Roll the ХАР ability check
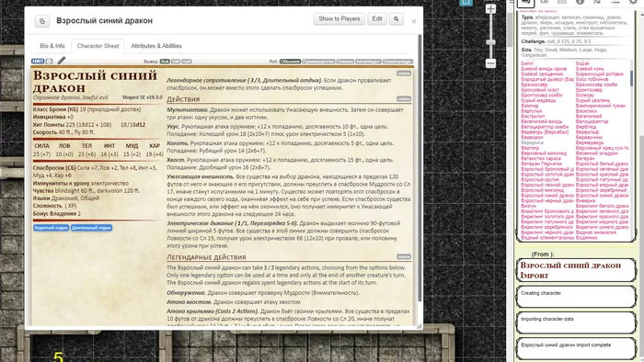 tap(155, 146)
